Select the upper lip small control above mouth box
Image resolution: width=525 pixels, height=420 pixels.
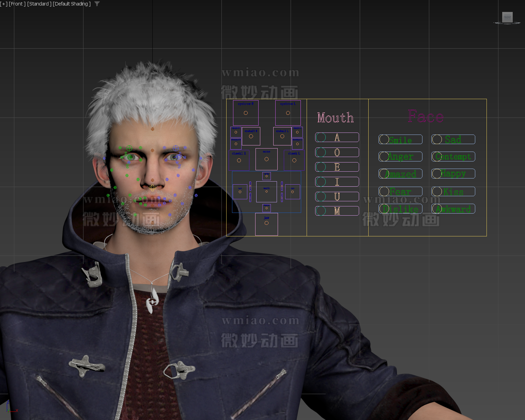[x=266, y=176]
